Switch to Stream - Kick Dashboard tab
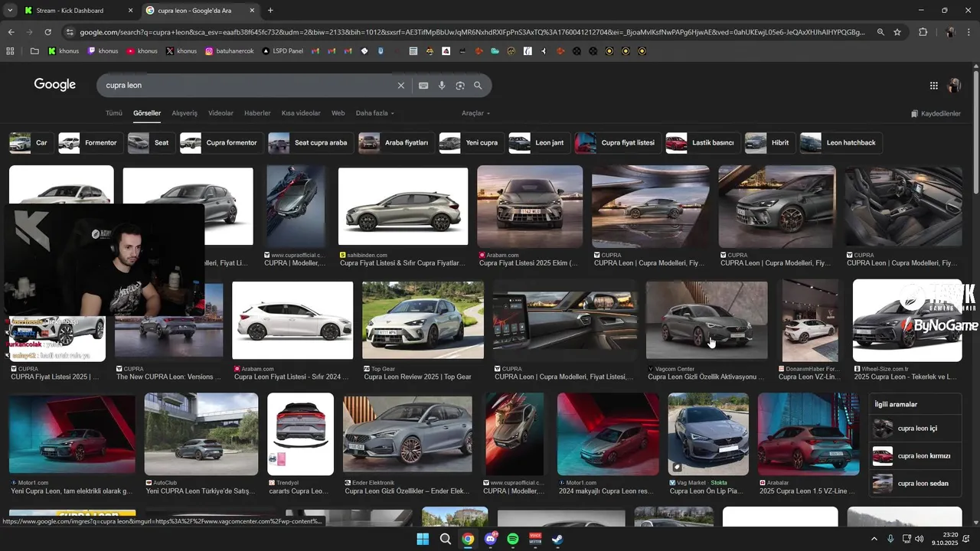This screenshot has width=980, height=551. coord(79,11)
